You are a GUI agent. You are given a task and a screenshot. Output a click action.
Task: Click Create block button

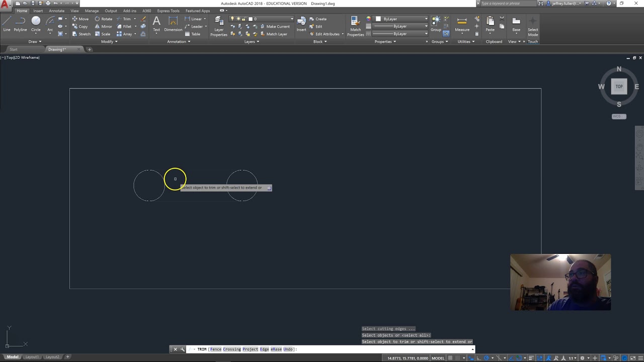pyautogui.click(x=318, y=19)
